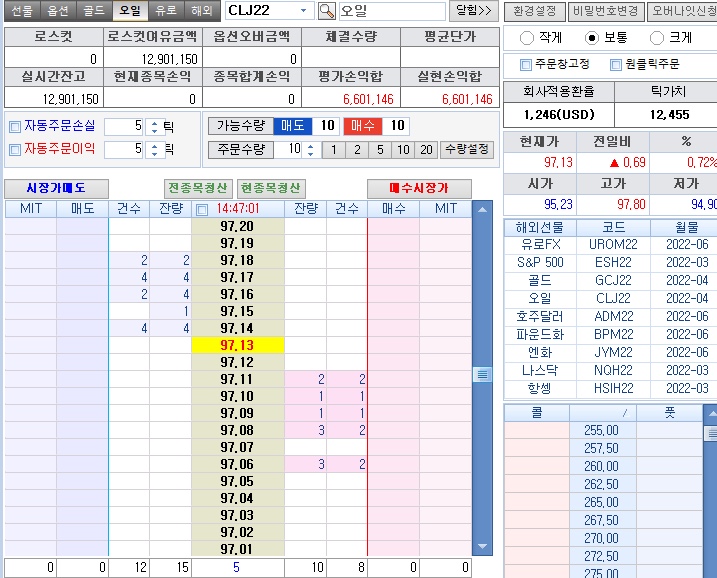Select the 크게 size radio button
The image size is (717, 578).
[657, 38]
